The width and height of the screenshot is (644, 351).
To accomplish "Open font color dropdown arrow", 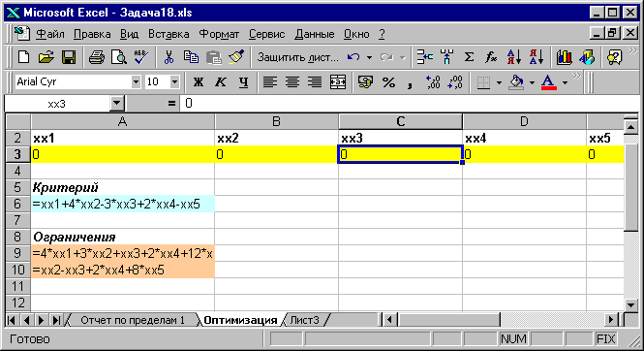I will (x=566, y=82).
